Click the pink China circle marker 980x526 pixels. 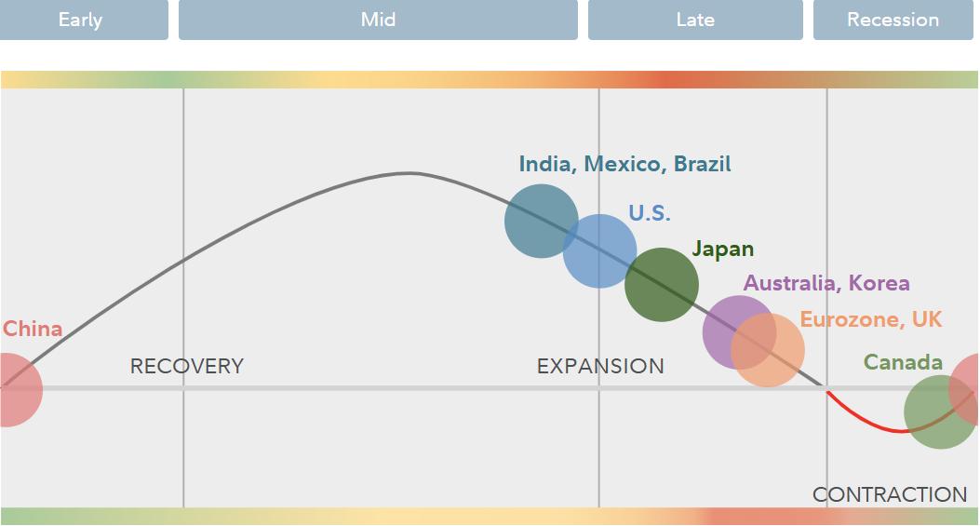coord(11,390)
